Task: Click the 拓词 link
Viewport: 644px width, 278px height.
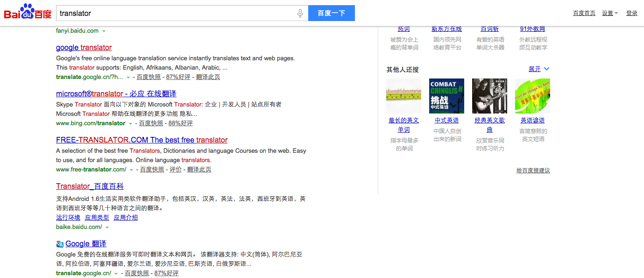Action: coord(403,29)
